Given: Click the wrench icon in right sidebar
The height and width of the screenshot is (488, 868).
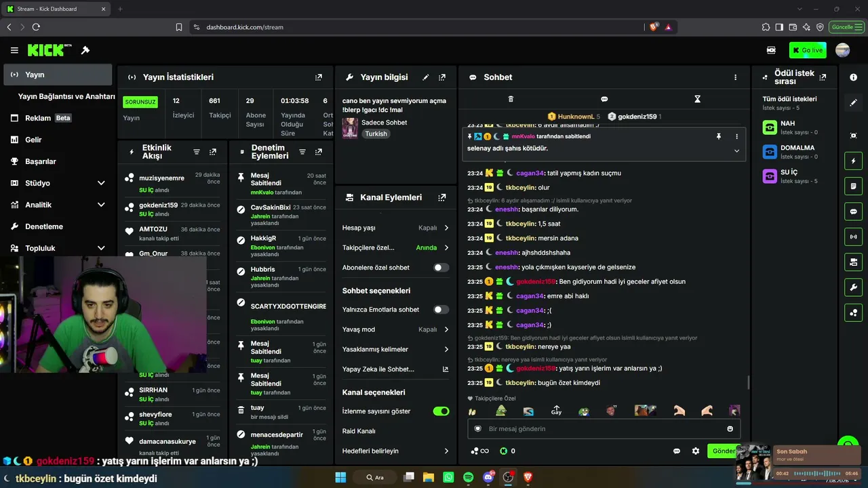Looking at the screenshot, I should (x=853, y=287).
